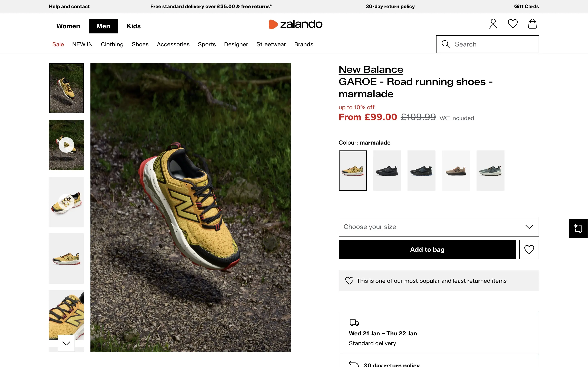
Task: Click the image overlay icon on right screen edge
Action: coord(578,228)
